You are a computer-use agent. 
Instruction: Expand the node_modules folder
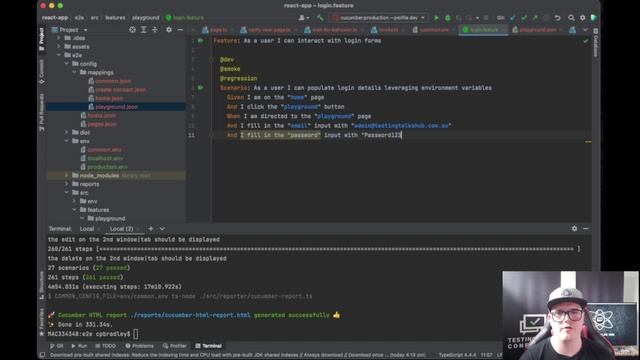pos(67,175)
